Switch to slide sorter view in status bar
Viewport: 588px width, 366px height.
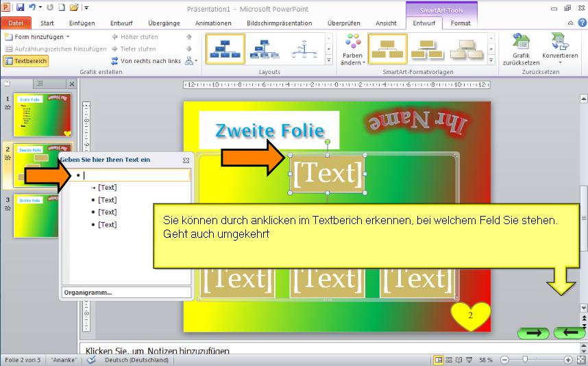[449, 360]
